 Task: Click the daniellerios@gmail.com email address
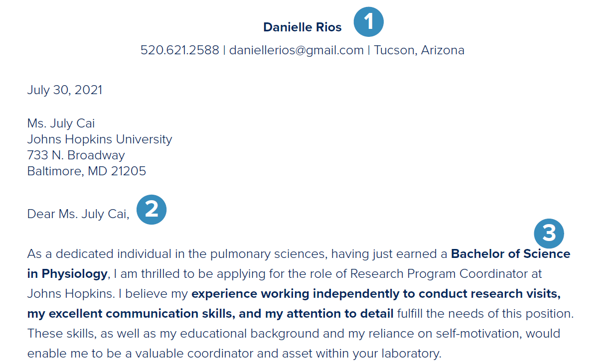click(297, 50)
